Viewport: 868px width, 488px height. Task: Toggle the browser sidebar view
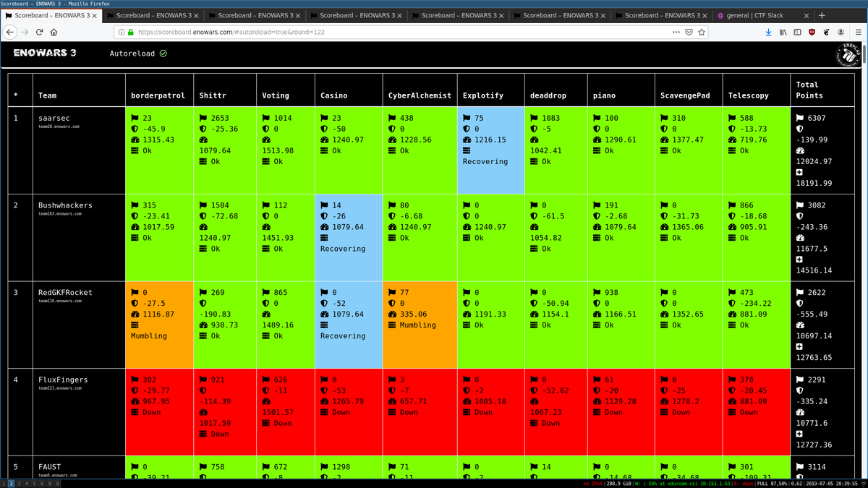(797, 32)
